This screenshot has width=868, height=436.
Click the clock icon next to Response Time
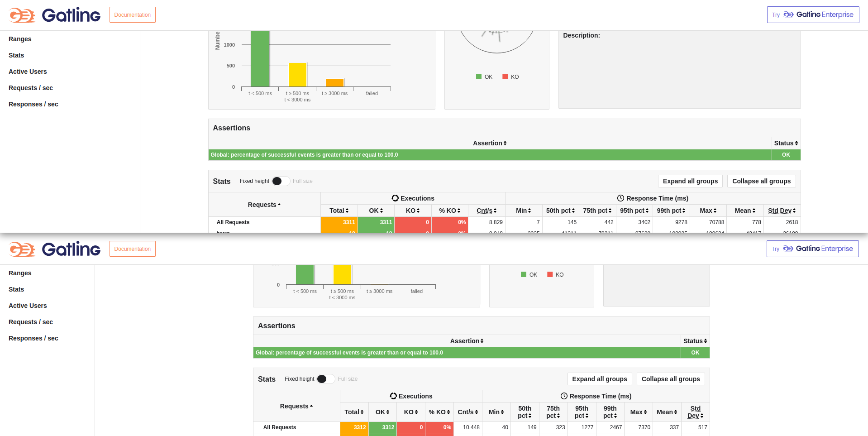tap(620, 198)
